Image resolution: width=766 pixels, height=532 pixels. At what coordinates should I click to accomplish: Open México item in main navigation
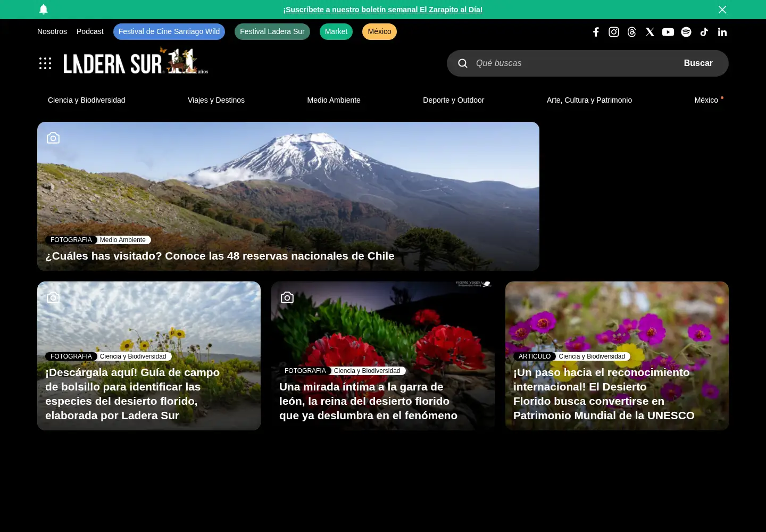[706, 100]
